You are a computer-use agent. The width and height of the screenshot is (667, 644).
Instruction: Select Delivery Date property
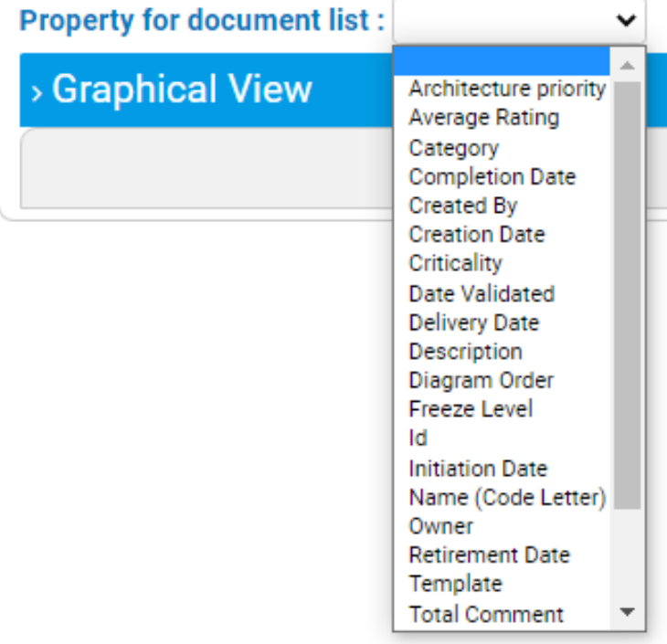click(473, 322)
